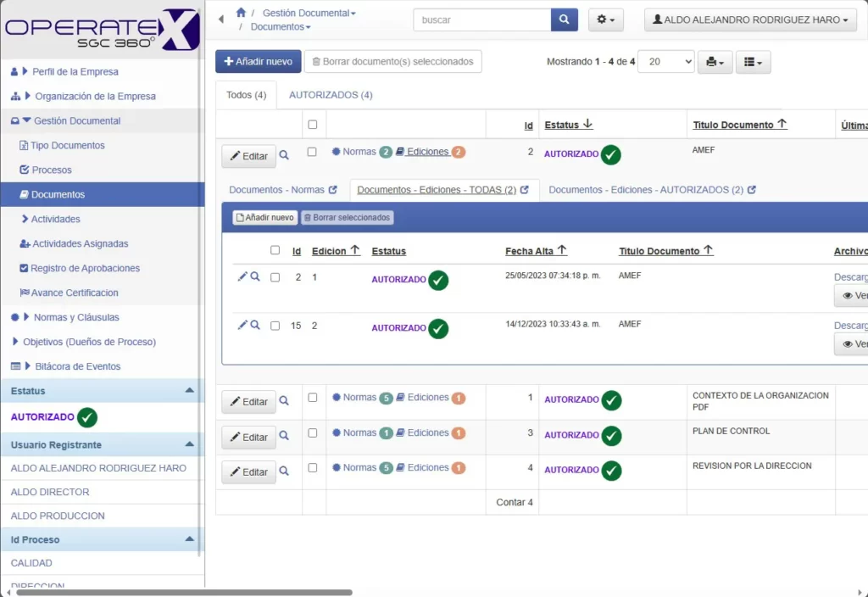The image size is (868, 597).
Task: Click the pencil edit icon for Edicion 1
Action: point(242,276)
